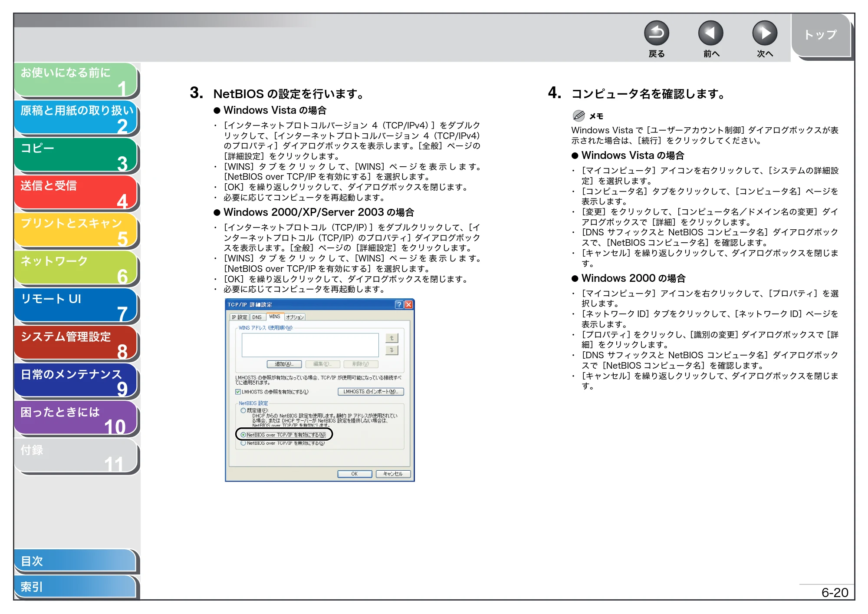Image resolution: width=868 pixels, height=614 pixels.
Task: Click the WINS address list box
Action: pos(310,345)
